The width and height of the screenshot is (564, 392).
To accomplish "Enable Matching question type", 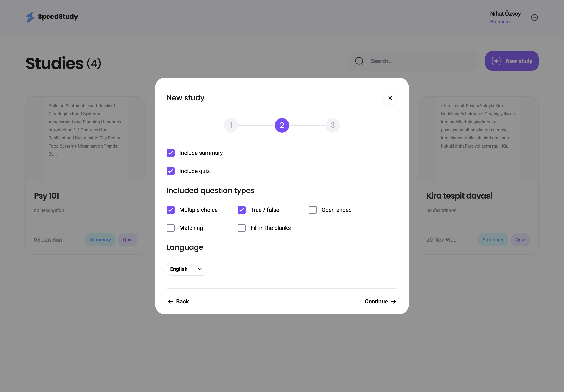I will click(x=171, y=228).
